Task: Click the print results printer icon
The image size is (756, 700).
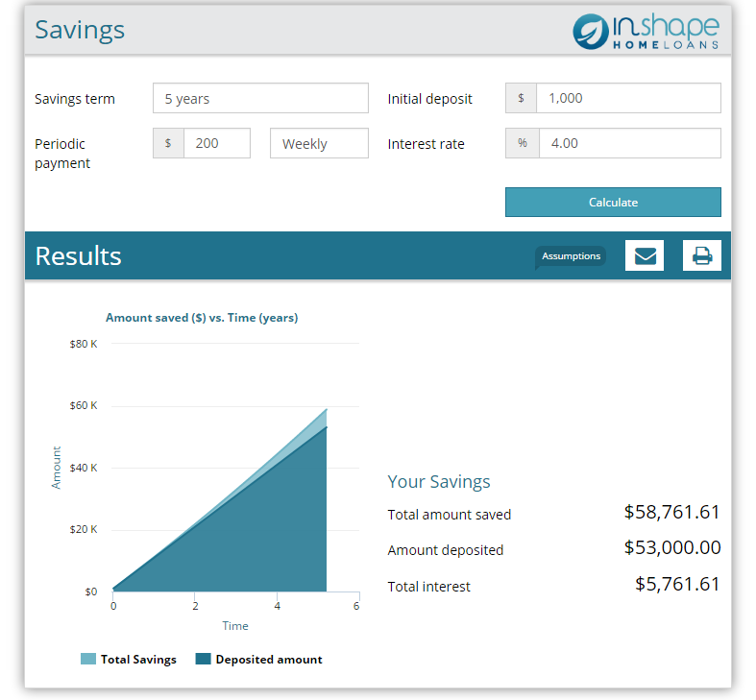Action: click(701, 255)
